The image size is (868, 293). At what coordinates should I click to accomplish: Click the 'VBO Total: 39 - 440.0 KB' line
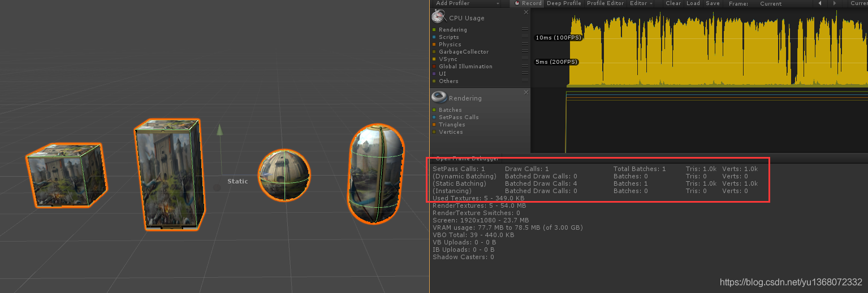(473, 235)
